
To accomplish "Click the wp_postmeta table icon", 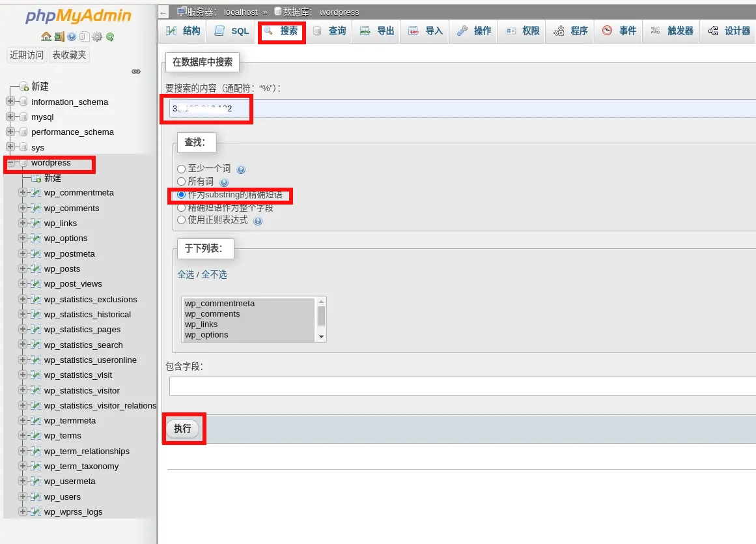I will [36, 253].
